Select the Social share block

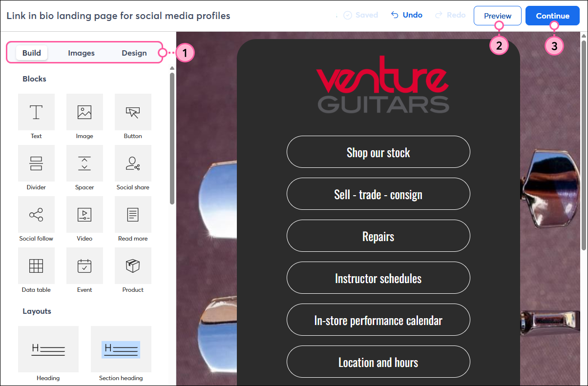point(133,163)
